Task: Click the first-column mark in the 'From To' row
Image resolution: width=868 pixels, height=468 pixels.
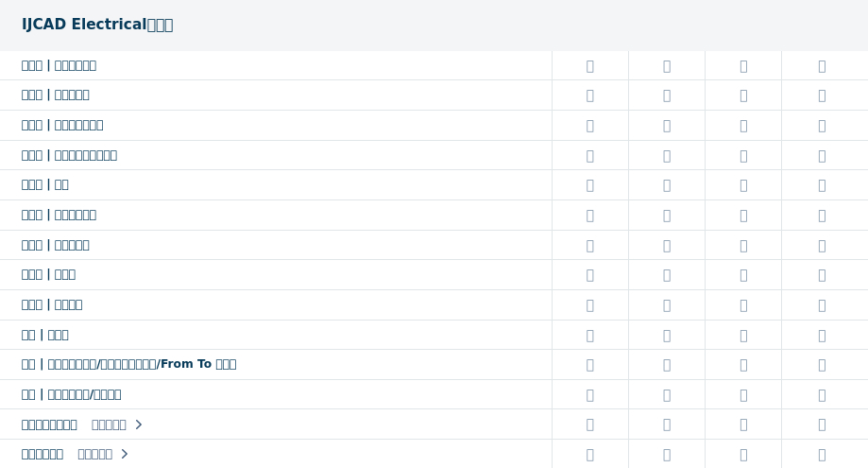Action: (x=589, y=365)
